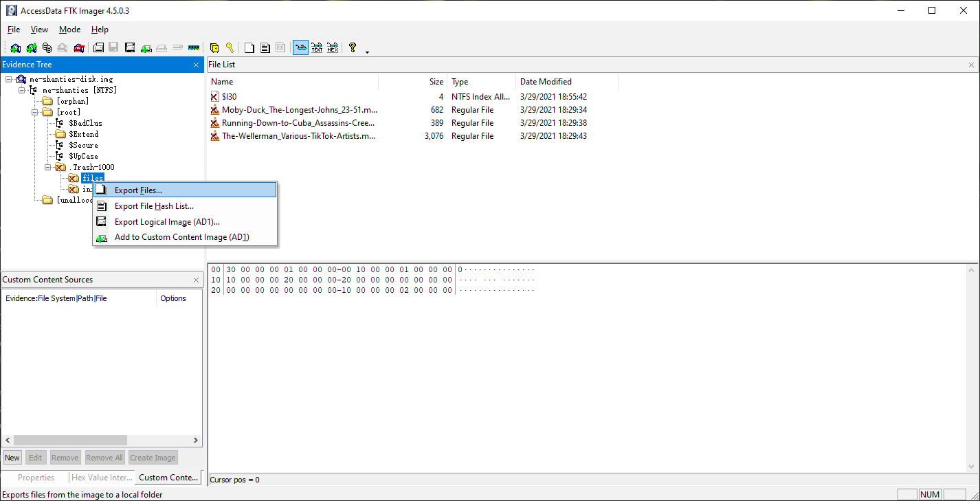Sort file list by Name column
Viewport: 980px width, 501px height.
click(293, 82)
